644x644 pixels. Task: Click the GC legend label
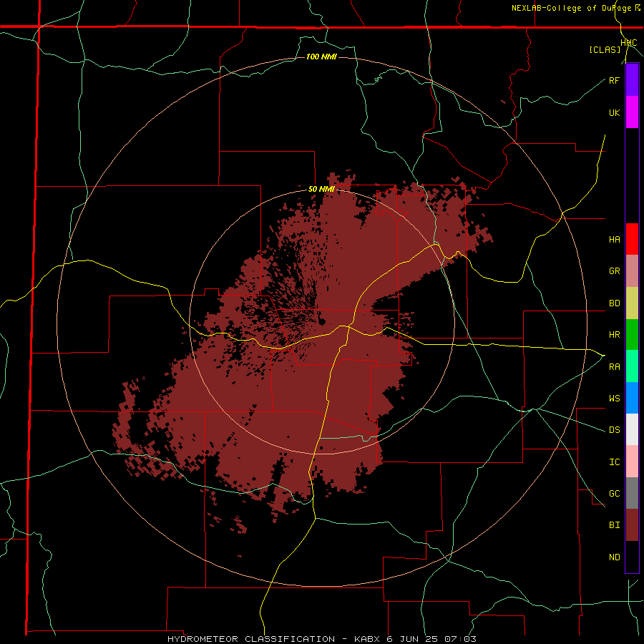(614, 494)
